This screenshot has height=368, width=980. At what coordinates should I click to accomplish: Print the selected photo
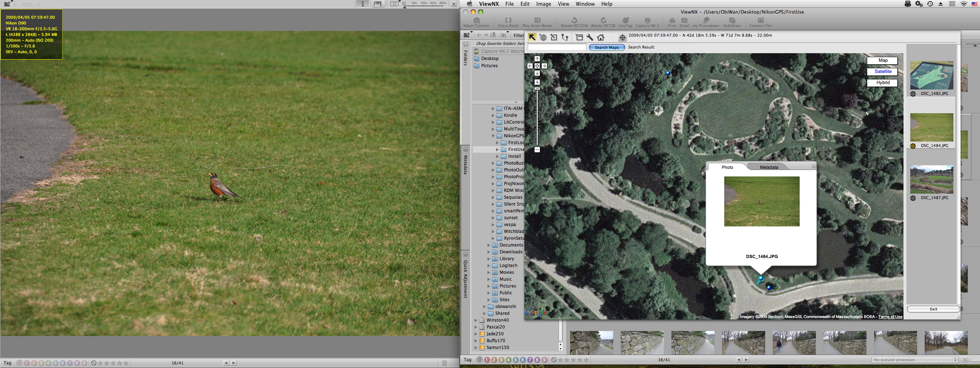pyautogui.click(x=672, y=22)
